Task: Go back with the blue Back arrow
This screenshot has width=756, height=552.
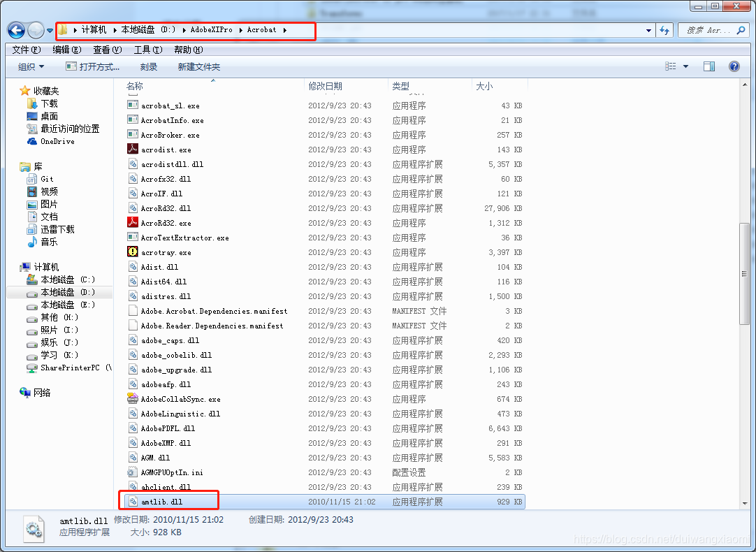Action: [16, 30]
